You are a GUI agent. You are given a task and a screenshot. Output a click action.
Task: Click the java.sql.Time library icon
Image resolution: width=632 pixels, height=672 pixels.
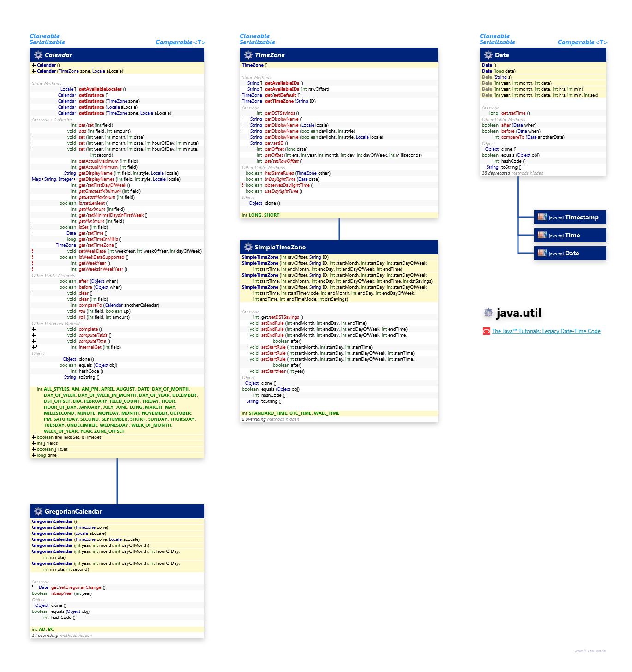pos(542,235)
